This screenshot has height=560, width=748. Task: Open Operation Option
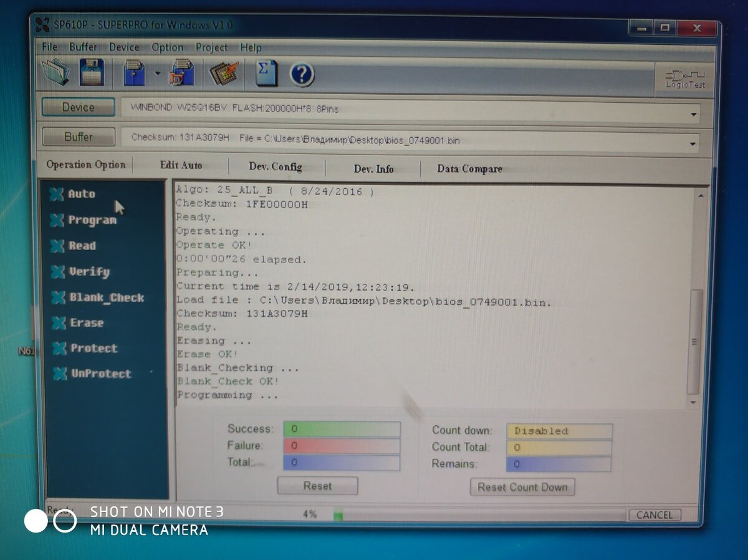pyautogui.click(x=86, y=165)
